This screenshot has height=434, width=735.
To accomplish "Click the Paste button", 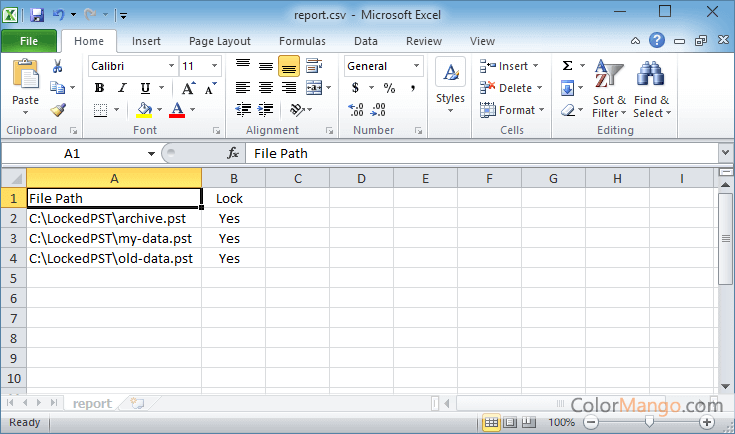I will [x=25, y=85].
